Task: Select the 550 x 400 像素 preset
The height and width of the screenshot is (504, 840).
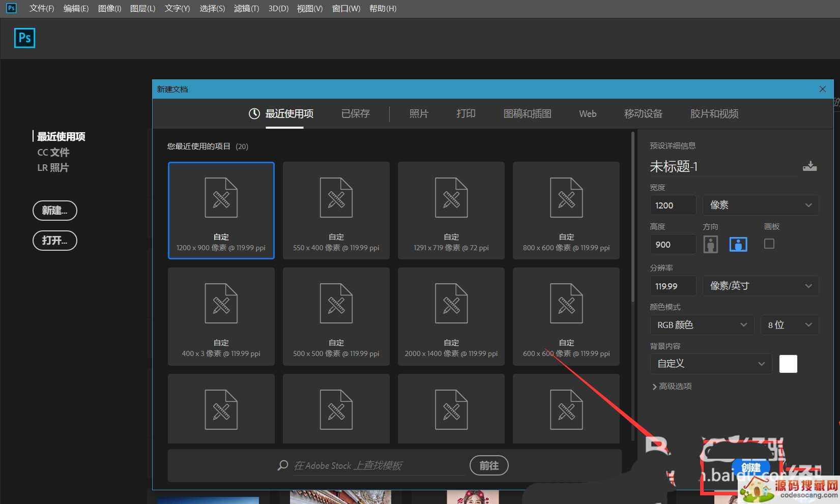Action: (336, 211)
